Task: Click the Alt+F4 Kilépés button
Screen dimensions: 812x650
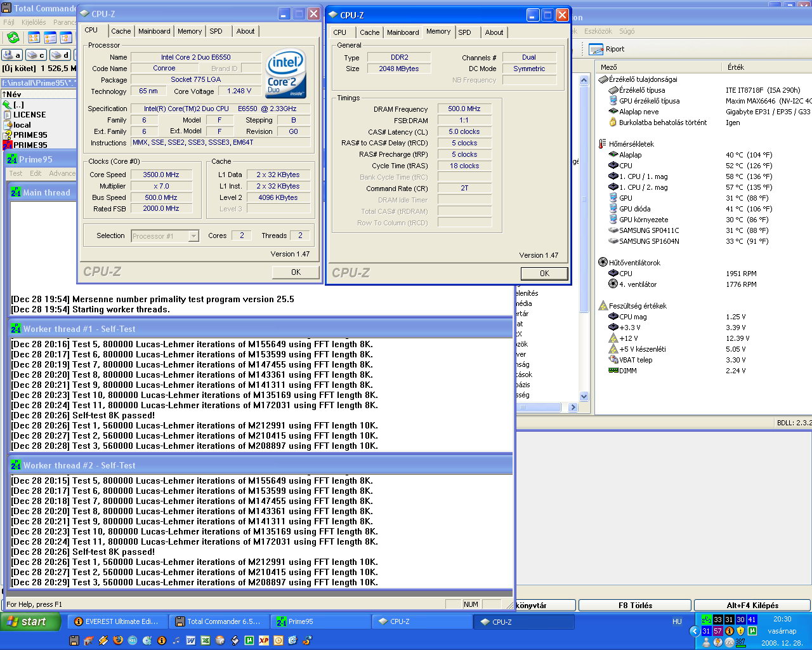Action: pyautogui.click(x=752, y=606)
